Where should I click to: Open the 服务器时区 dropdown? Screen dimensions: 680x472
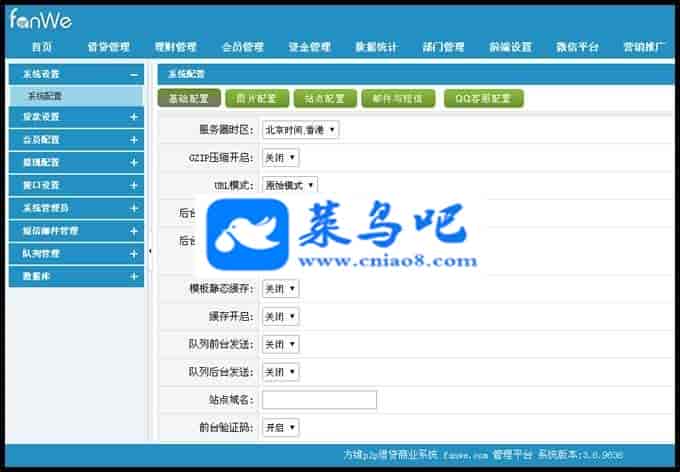[x=300, y=130]
